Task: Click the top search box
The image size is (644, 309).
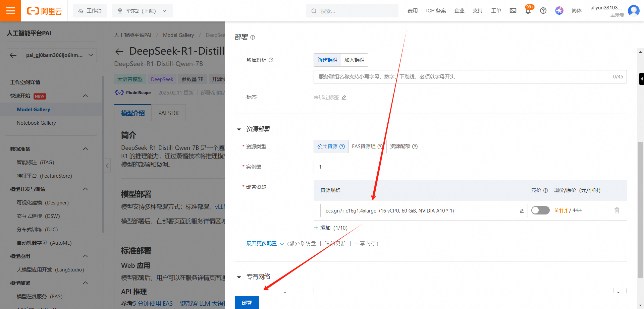Action: coord(352,11)
